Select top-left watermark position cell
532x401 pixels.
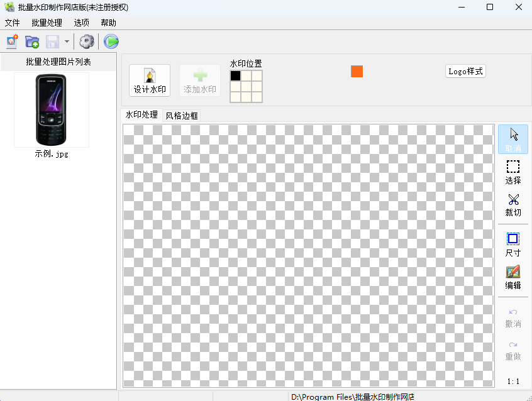click(x=235, y=75)
